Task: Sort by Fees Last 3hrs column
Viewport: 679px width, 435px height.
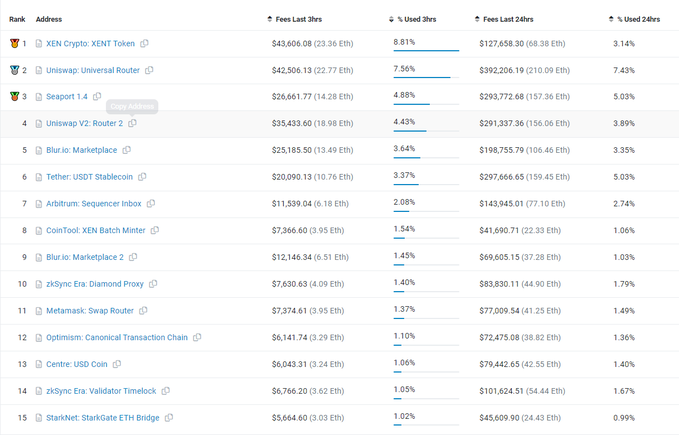Action: coord(294,19)
